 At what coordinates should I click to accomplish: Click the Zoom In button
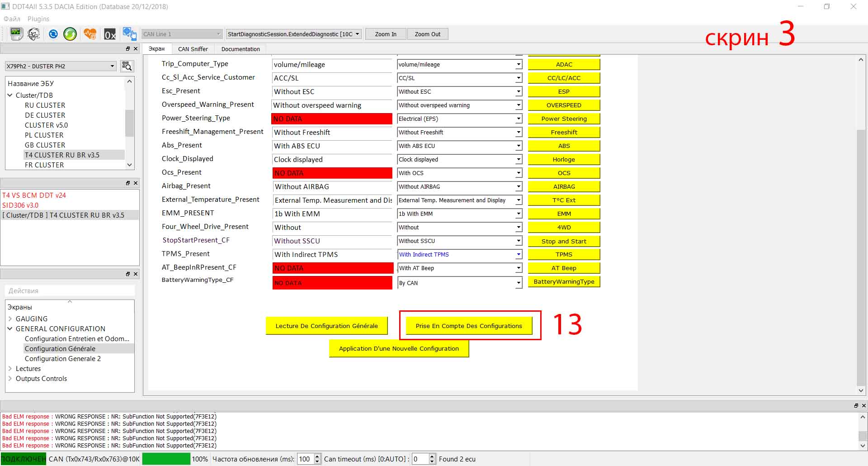click(x=386, y=34)
